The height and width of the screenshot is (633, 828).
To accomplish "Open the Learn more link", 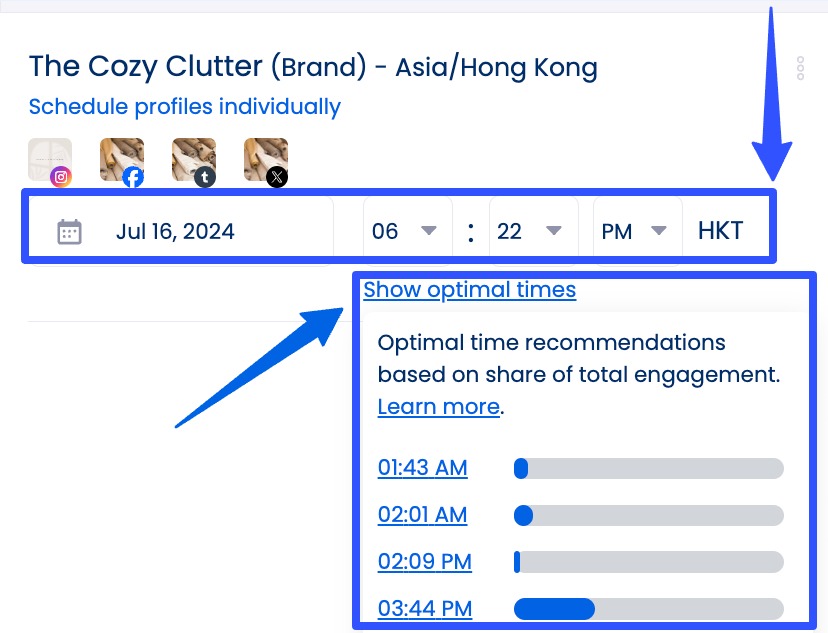I will (x=438, y=407).
